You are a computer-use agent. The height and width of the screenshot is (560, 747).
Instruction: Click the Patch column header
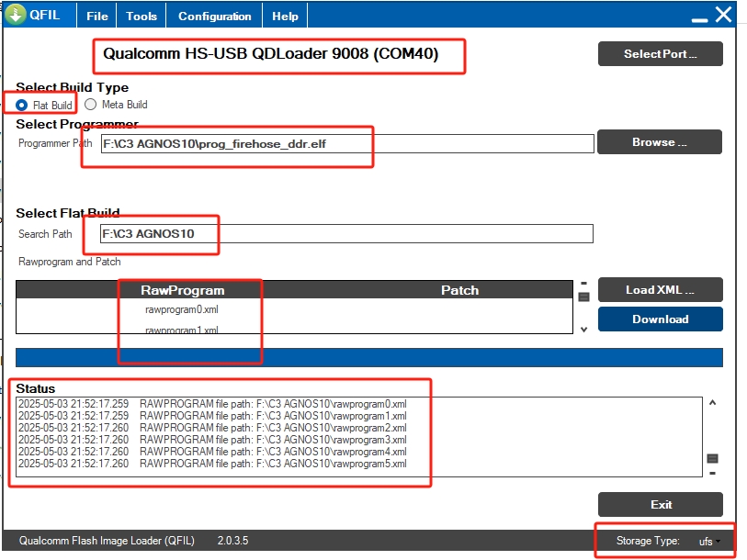459,290
